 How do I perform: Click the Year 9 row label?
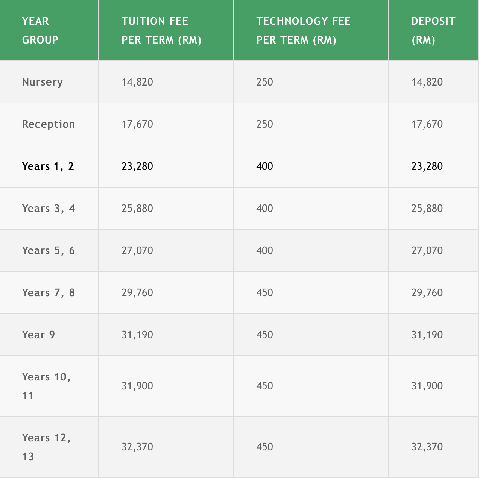click(39, 335)
